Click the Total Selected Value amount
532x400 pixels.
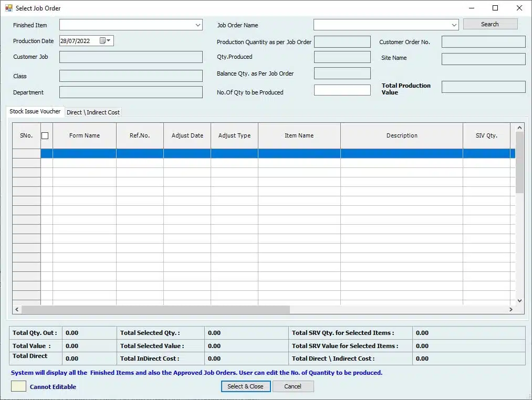tap(214, 346)
